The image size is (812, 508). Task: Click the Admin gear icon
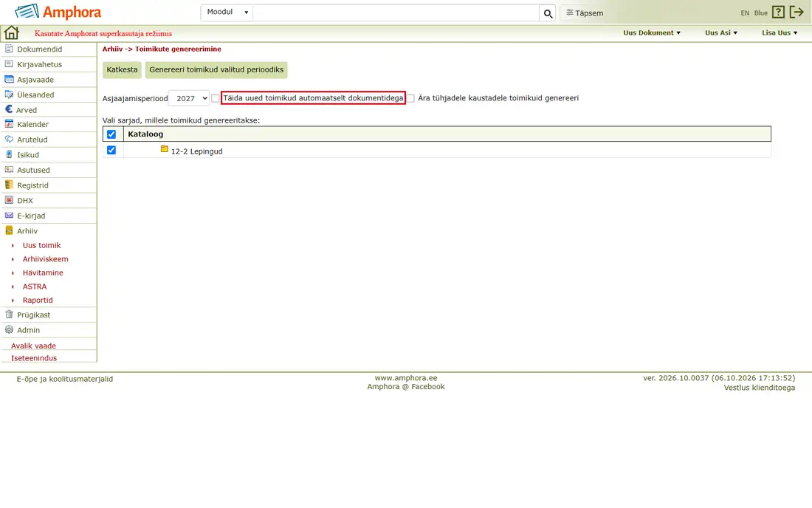(9, 329)
